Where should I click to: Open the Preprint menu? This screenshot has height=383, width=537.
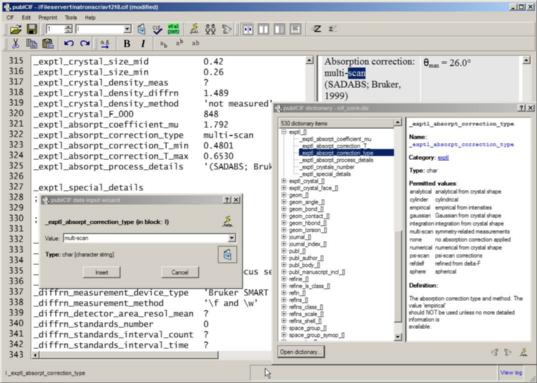(x=48, y=17)
